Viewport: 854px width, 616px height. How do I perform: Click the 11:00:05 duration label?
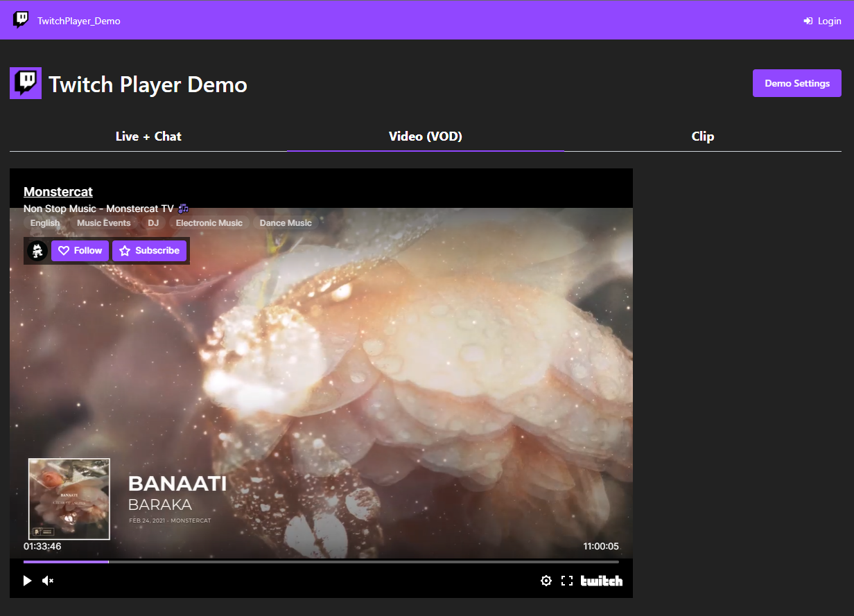coord(601,547)
